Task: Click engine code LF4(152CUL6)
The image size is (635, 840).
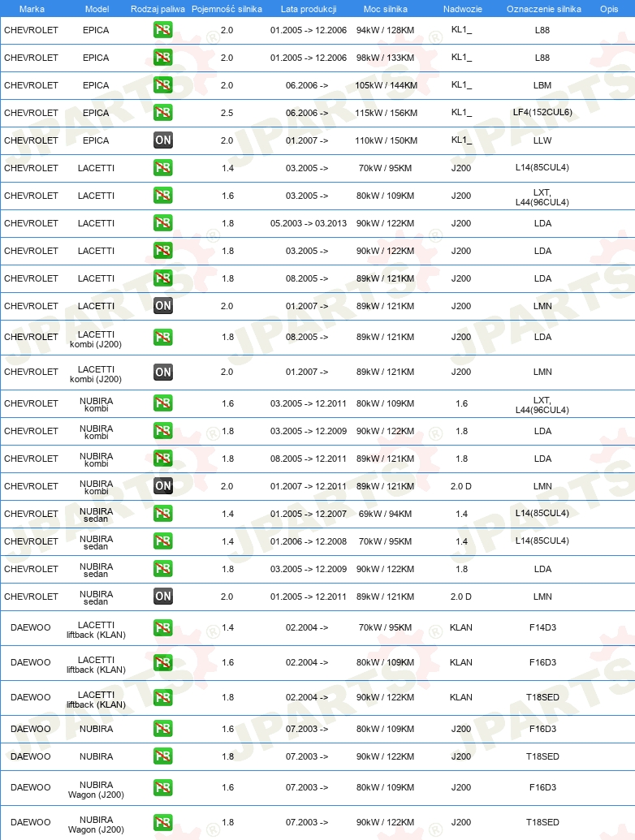Action: pyautogui.click(x=542, y=113)
